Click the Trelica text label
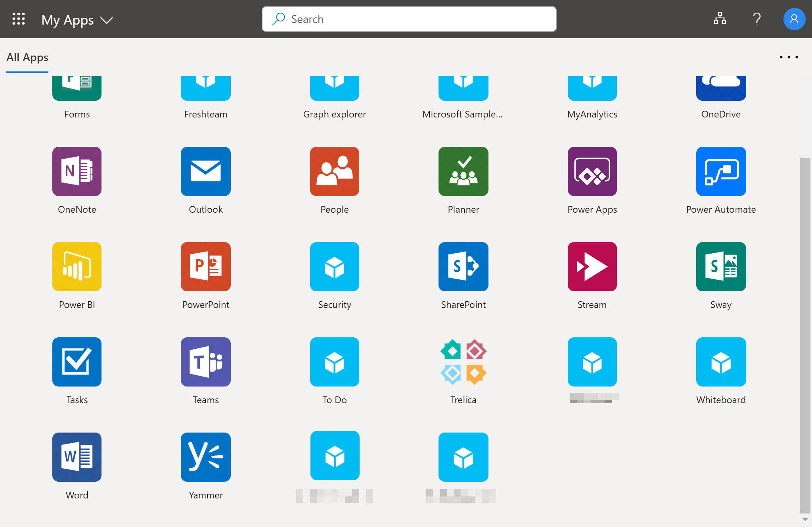812x527 pixels. (463, 400)
